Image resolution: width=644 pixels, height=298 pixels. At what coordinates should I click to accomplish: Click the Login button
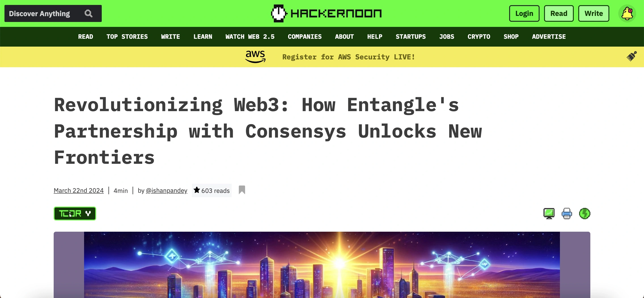(x=524, y=13)
